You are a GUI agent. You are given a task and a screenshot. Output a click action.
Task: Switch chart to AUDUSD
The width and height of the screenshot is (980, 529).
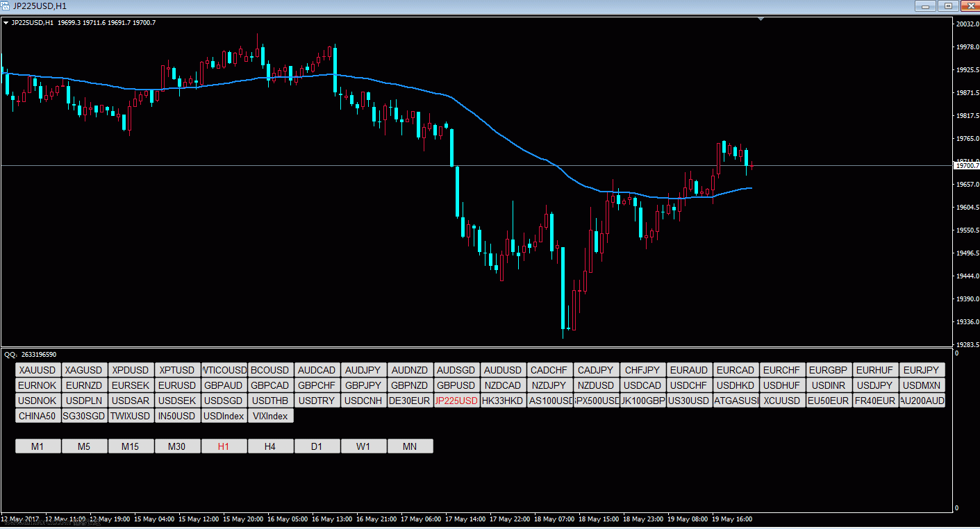click(x=503, y=370)
